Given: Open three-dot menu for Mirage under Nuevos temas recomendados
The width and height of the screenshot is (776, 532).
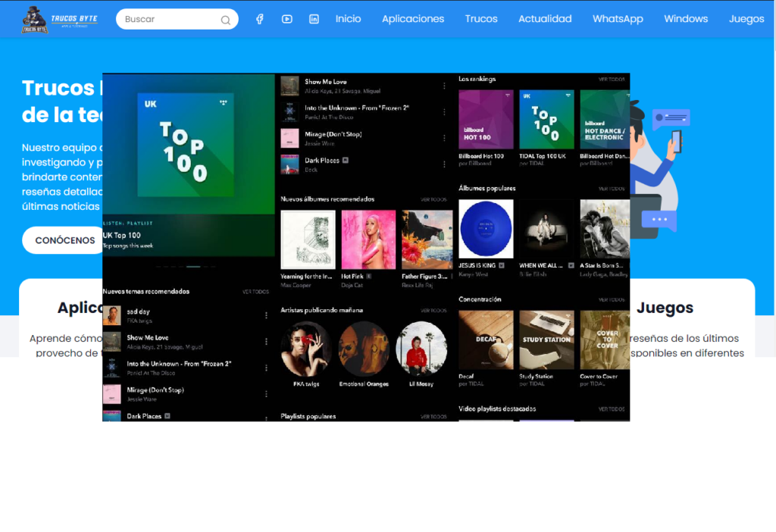Looking at the screenshot, I should [266, 394].
